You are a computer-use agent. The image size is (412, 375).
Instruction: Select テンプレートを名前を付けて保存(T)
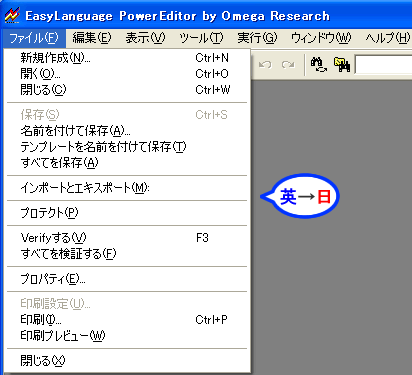pyautogui.click(x=127, y=147)
